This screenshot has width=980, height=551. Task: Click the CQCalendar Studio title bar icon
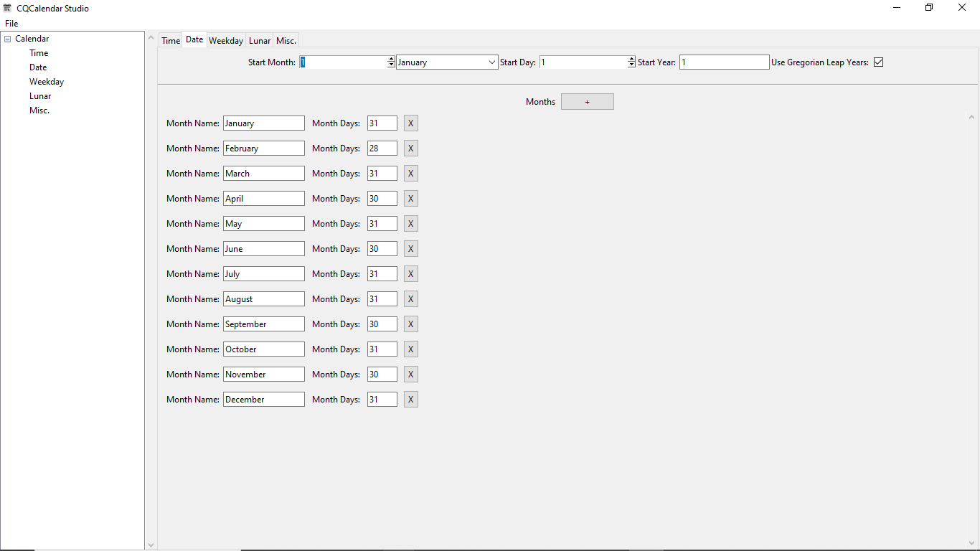8,8
